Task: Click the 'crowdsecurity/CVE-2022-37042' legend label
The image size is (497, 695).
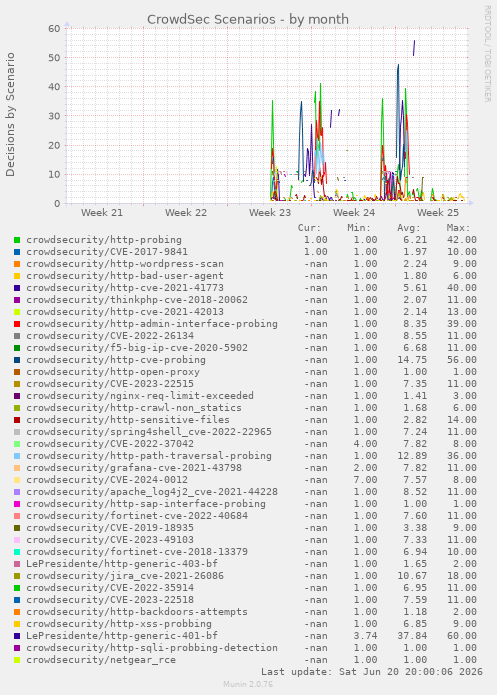Action: click(110, 444)
